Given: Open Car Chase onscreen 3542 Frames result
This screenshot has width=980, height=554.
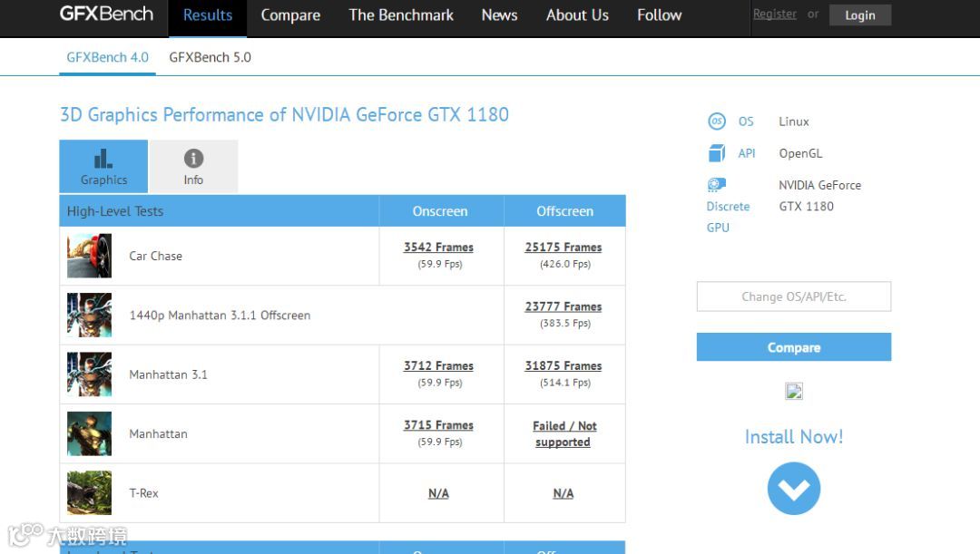Looking at the screenshot, I should (x=439, y=248).
